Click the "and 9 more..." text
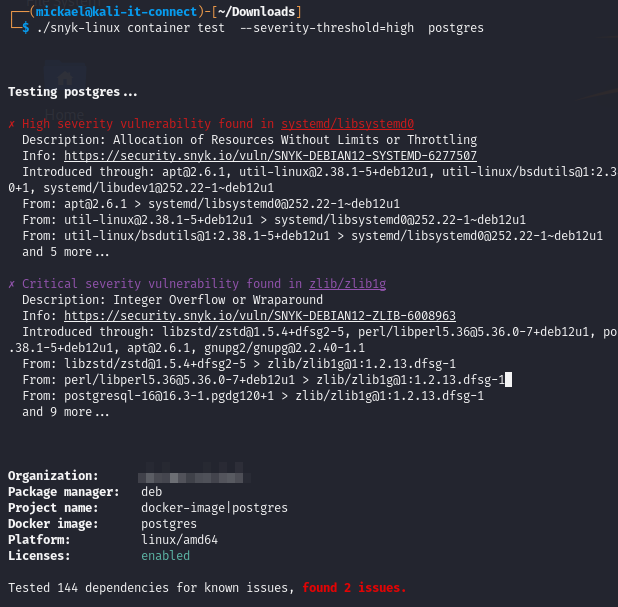618x607 pixels. (x=67, y=411)
